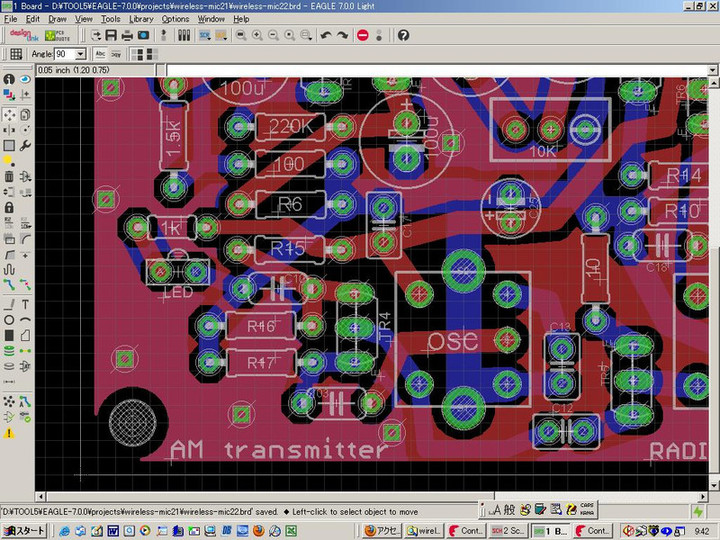The width and height of the screenshot is (720, 540).
Task: Open the Library menu
Action: (x=141, y=19)
